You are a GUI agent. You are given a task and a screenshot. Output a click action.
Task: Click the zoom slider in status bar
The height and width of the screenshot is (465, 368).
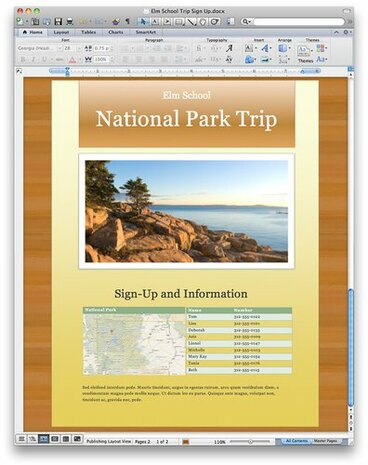tap(250, 441)
